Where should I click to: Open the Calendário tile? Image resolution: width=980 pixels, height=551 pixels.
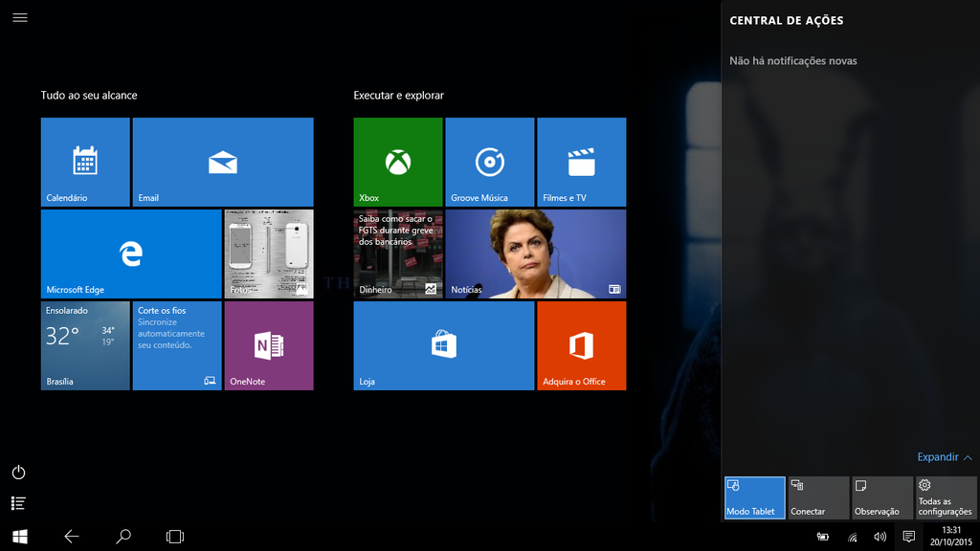85,162
